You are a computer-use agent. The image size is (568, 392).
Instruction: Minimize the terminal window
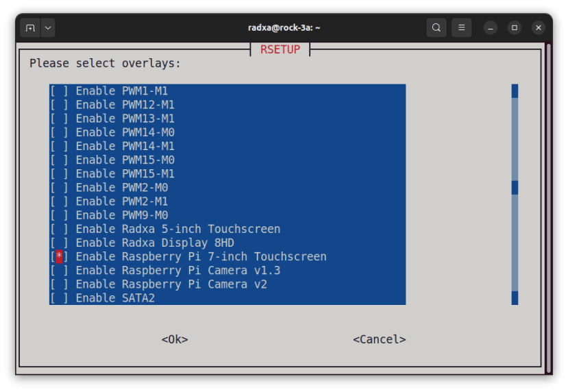(x=490, y=28)
